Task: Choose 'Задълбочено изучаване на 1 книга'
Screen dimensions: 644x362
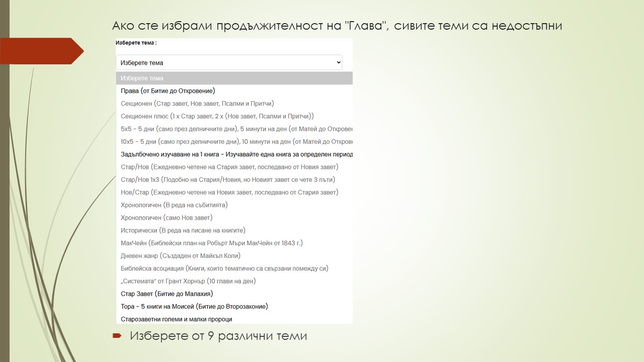Action: [x=236, y=154]
